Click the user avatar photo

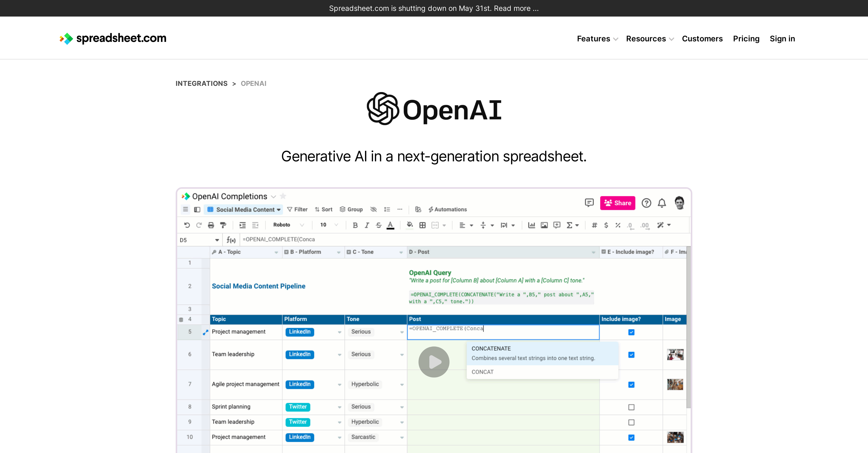point(679,203)
